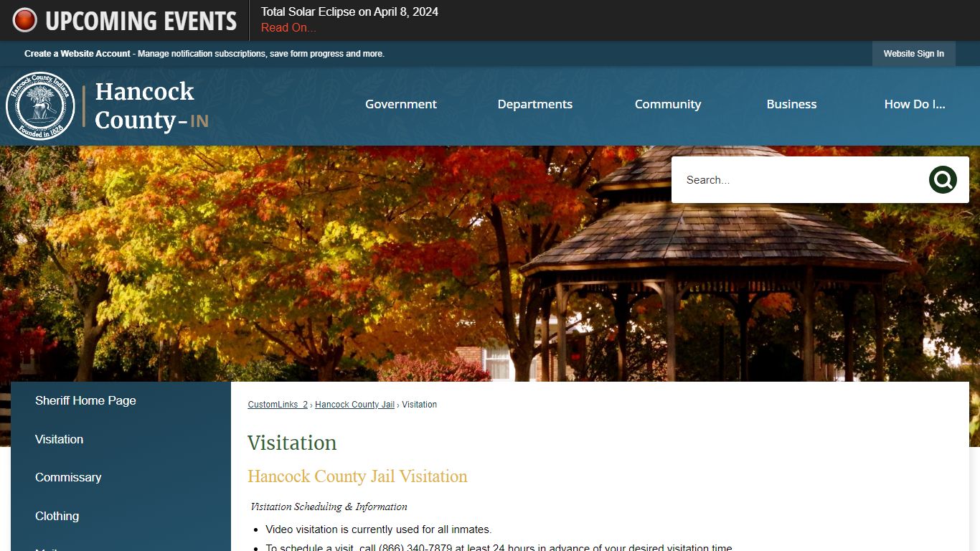Click the Hancock County-IN site title

click(151, 106)
